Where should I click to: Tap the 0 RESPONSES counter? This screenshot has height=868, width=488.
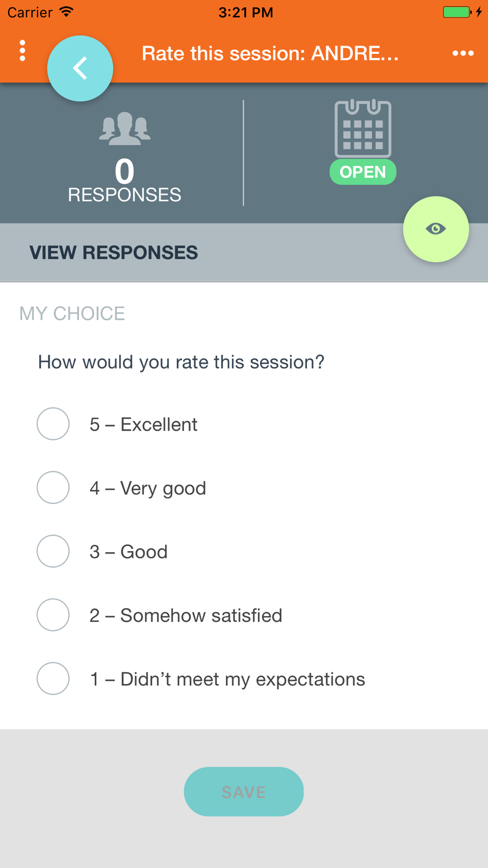coord(124,181)
